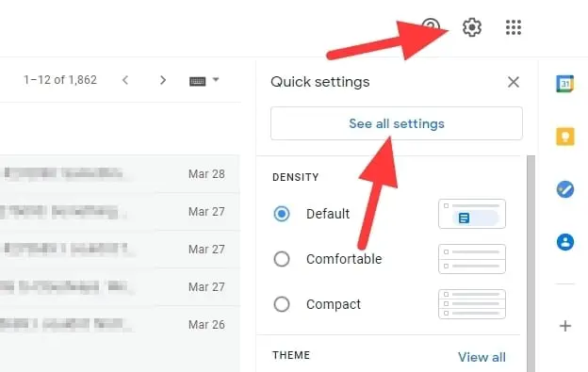Viewport: 588px width, 372px height.
Task: Click the See all settings button
Action: [x=397, y=123]
